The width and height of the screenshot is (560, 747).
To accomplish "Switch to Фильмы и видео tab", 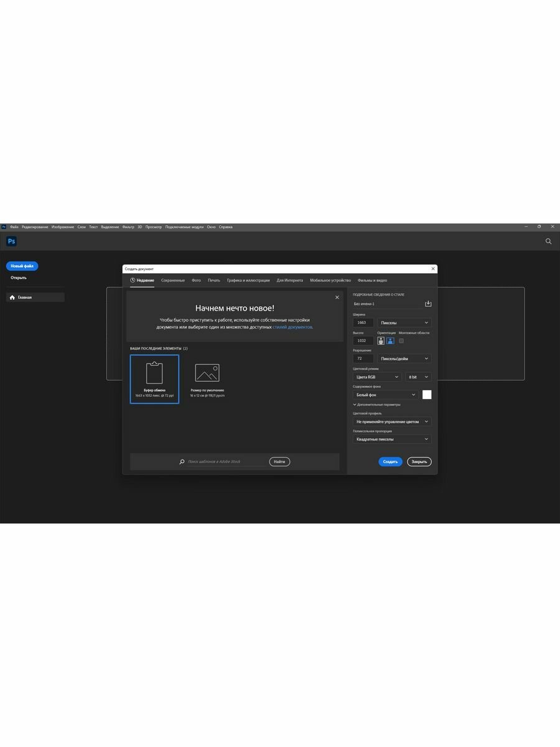I will [x=372, y=281].
